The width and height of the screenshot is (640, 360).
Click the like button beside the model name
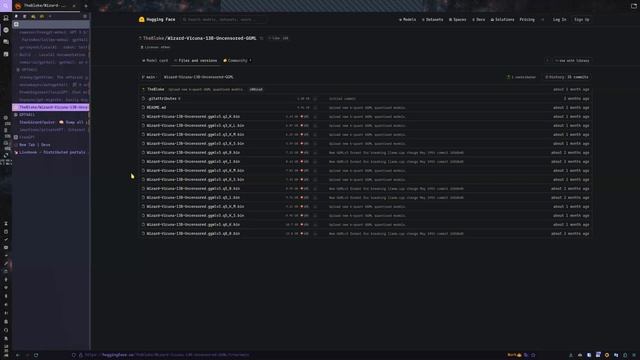tap(278, 38)
